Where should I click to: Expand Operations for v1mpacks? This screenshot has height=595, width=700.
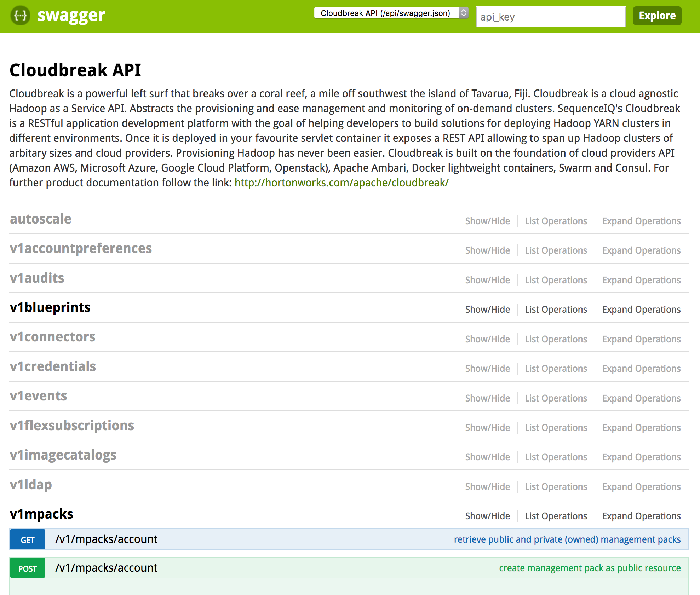641,516
